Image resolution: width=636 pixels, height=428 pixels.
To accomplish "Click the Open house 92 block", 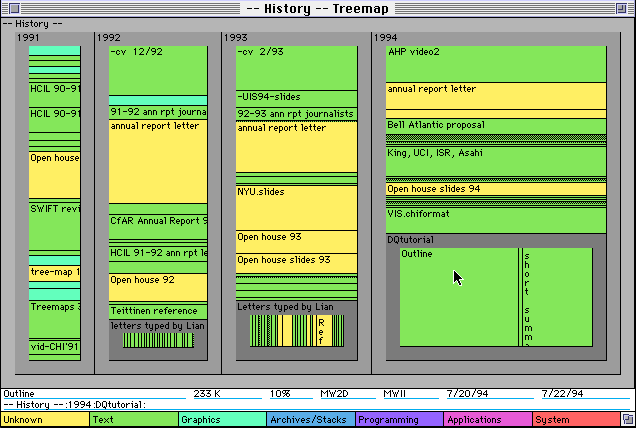I will pyautogui.click(x=158, y=287).
